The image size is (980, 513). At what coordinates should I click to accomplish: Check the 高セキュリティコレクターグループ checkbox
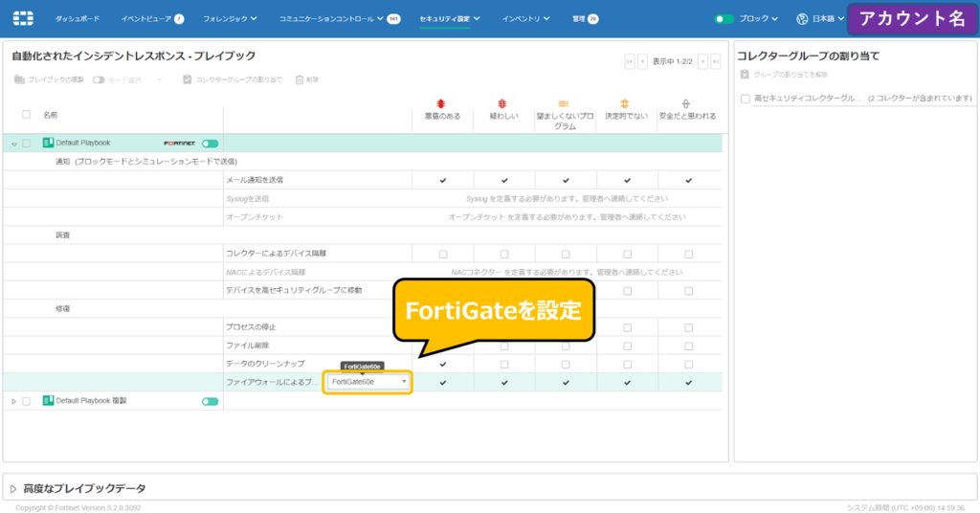pos(745,99)
